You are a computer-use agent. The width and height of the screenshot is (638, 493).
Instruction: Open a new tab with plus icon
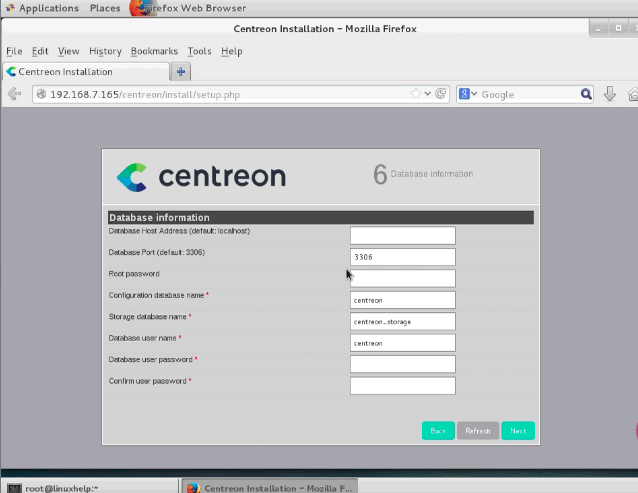coord(181,72)
